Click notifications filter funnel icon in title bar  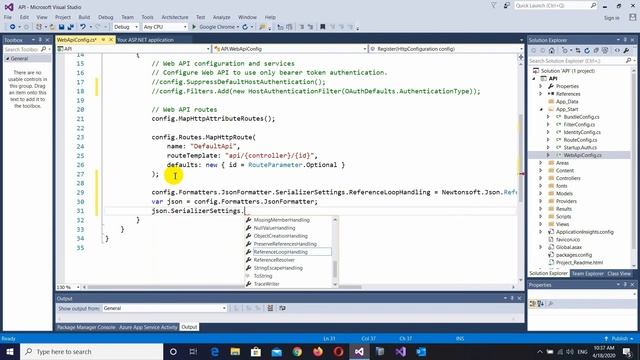pyautogui.click(x=493, y=5)
